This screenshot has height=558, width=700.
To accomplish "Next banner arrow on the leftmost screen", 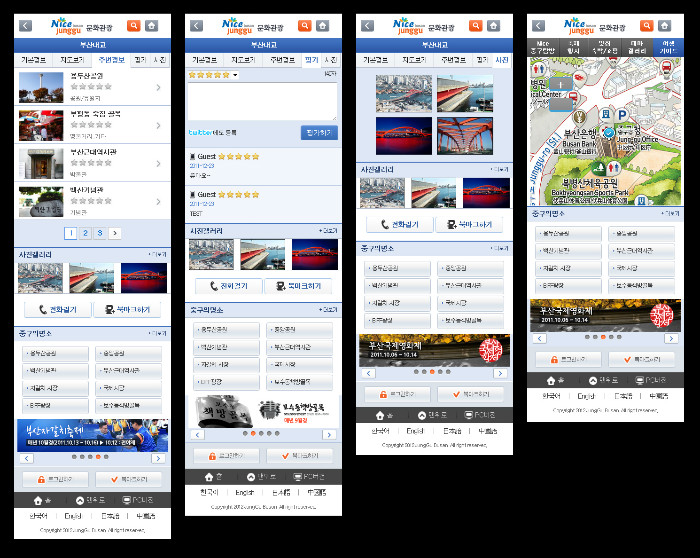I will pyautogui.click(x=158, y=458).
